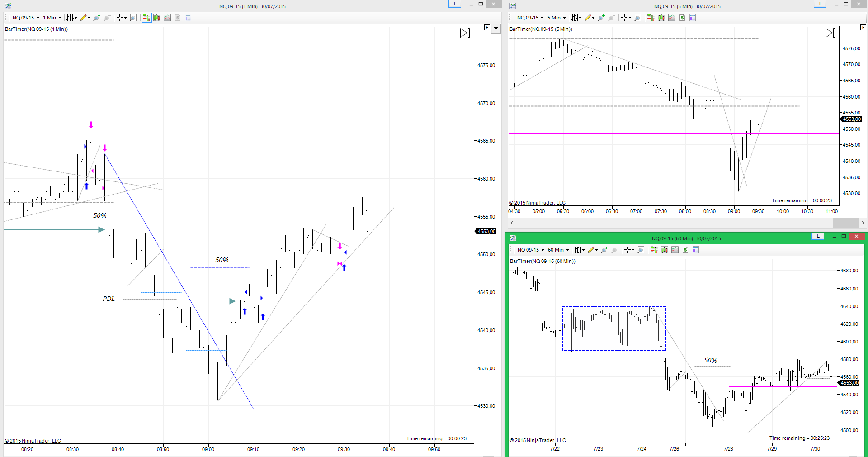Select crosshair cursor tool in 5 Min chart

(x=624, y=18)
